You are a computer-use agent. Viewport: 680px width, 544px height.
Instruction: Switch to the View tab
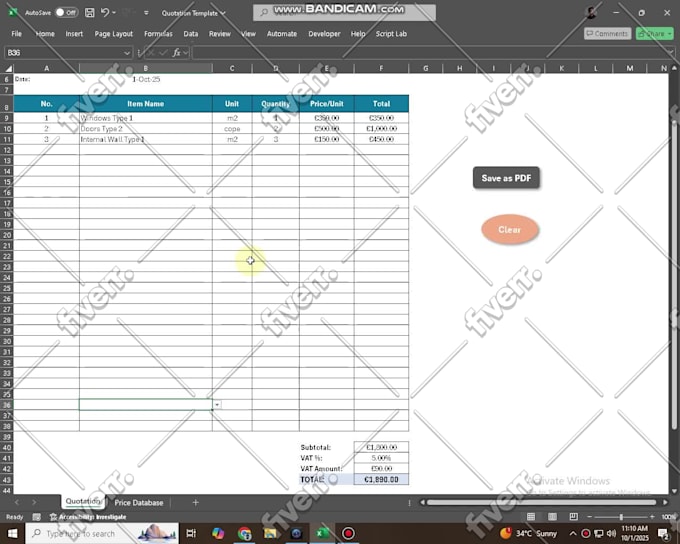click(x=248, y=34)
